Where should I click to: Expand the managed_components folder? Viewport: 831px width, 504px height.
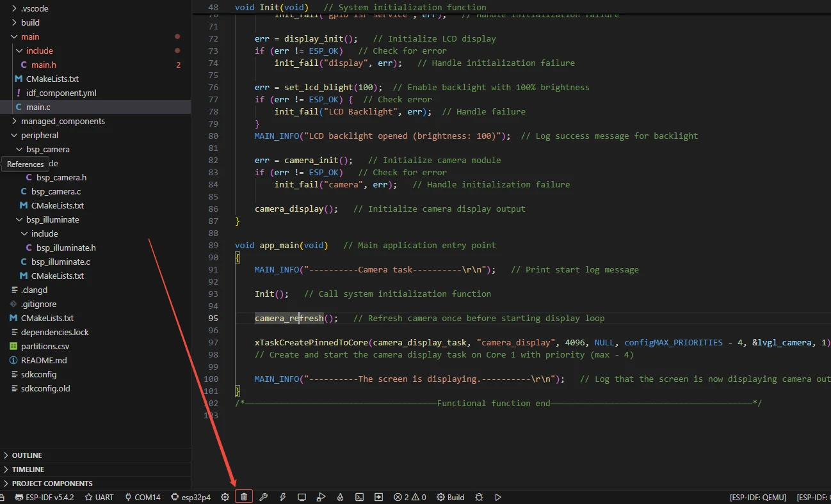pyautogui.click(x=63, y=121)
